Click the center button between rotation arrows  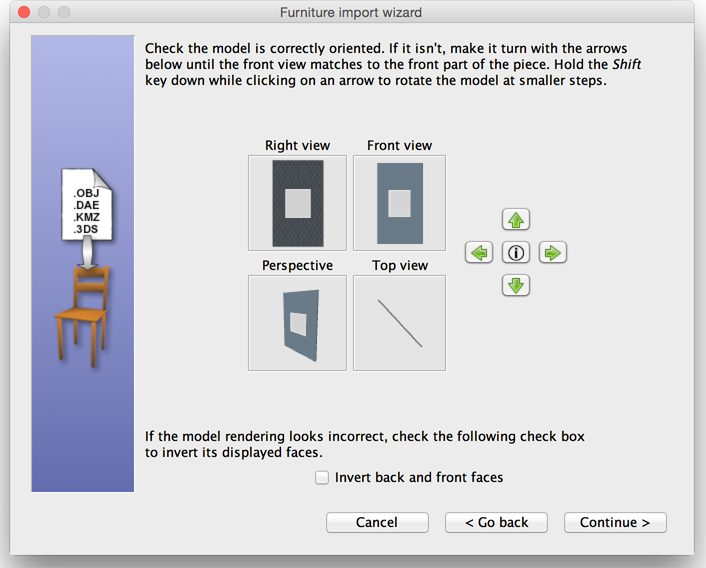coord(516,253)
